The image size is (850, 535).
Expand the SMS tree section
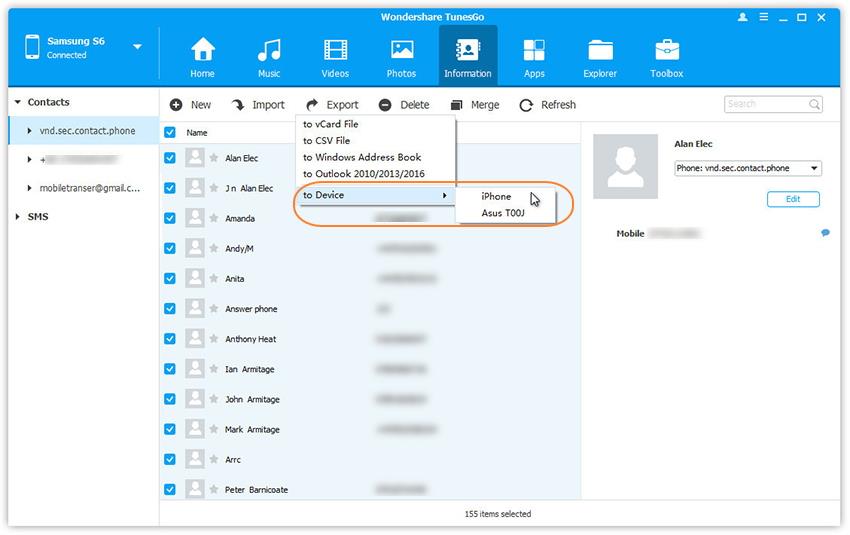(x=18, y=217)
